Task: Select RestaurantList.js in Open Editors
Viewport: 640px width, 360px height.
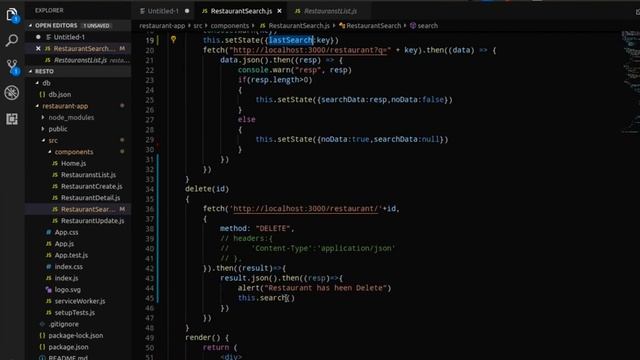Action: 80,60
